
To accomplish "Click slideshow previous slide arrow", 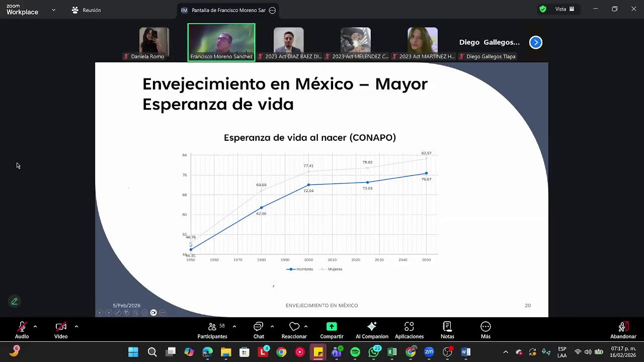I will click(100, 313).
